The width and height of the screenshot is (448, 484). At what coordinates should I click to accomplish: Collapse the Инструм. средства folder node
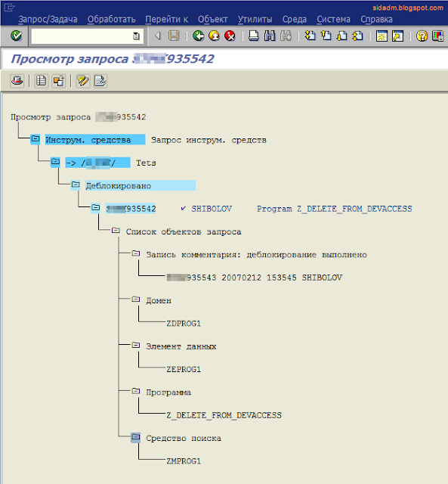coord(36,139)
